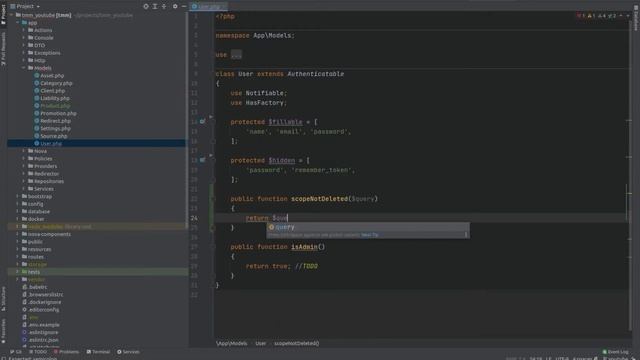Image resolution: width=640 pixels, height=360 pixels.
Task: Select the tests folder
Action: coord(31,272)
